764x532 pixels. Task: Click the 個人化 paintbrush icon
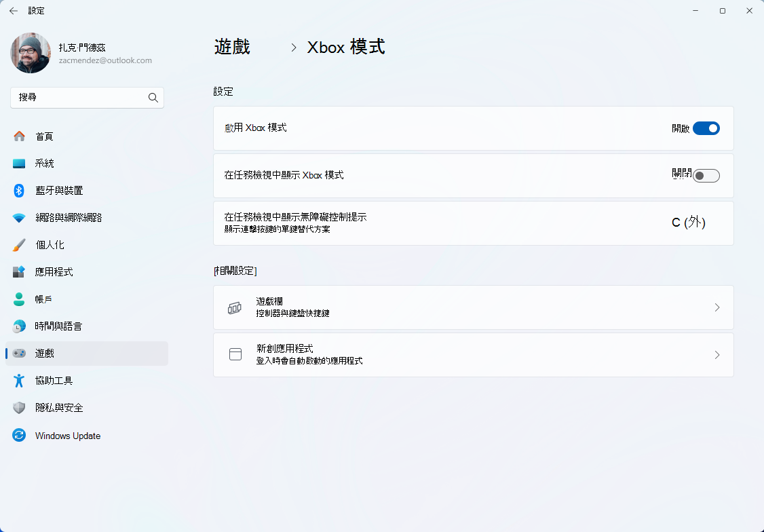pyautogui.click(x=19, y=245)
